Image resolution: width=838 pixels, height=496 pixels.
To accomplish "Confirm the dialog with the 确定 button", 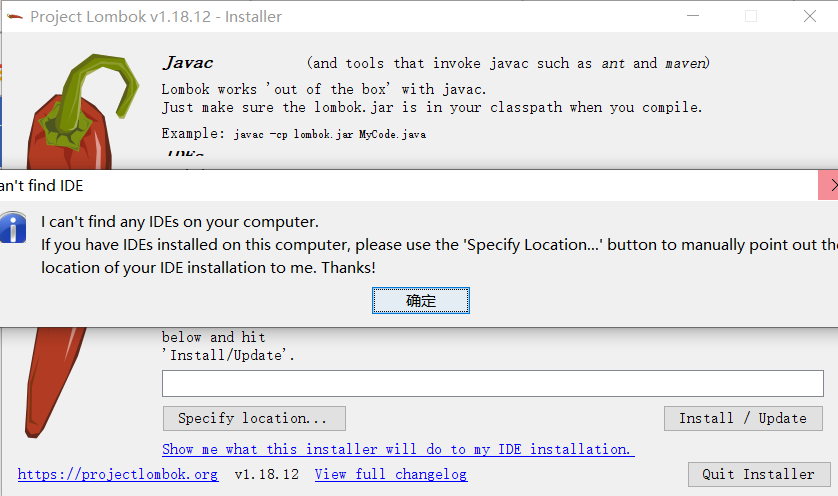I will click(421, 300).
